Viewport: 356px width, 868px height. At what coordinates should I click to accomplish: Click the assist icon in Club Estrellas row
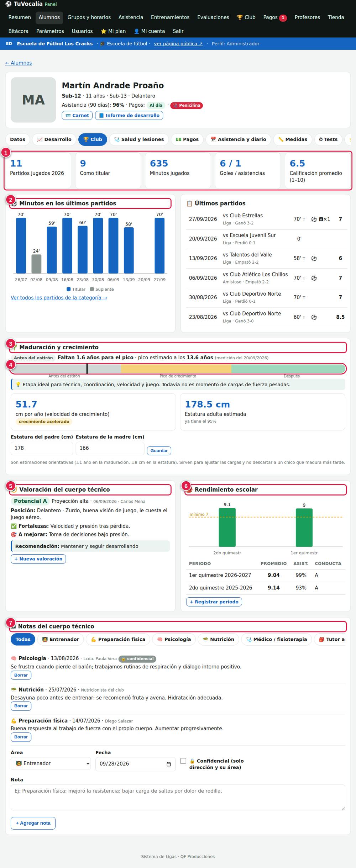(321, 219)
